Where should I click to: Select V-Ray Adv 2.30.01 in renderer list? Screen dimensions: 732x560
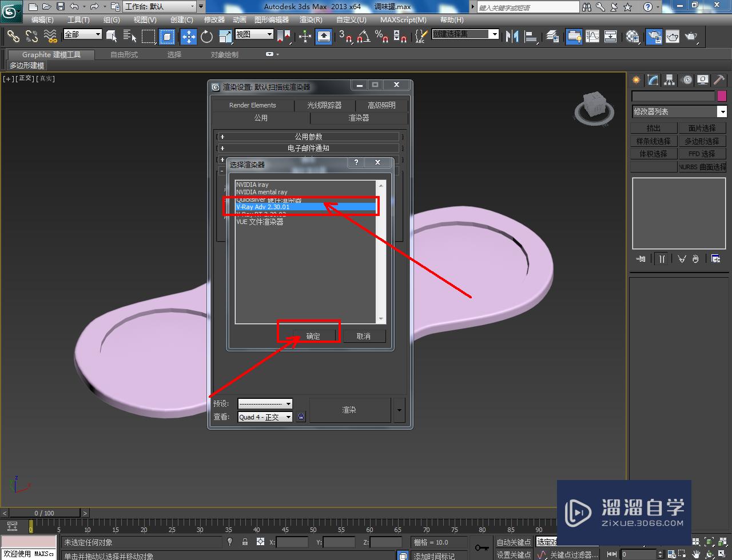[x=306, y=207]
